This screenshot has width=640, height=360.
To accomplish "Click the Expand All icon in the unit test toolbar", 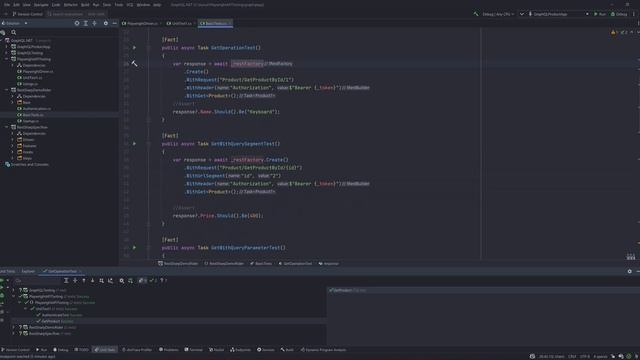I will coord(66,281).
